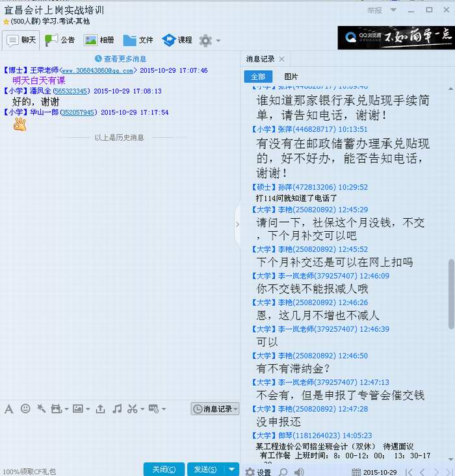Expand the send button options arrow

click(233, 469)
